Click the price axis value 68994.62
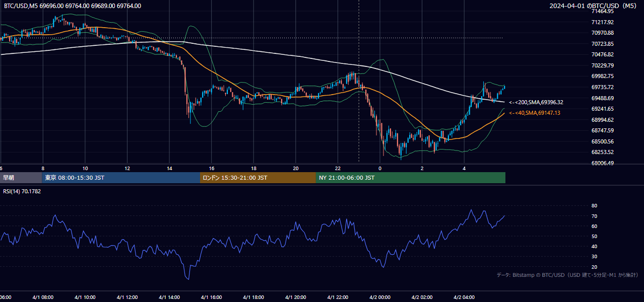This screenshot has width=644, height=302. click(602, 120)
